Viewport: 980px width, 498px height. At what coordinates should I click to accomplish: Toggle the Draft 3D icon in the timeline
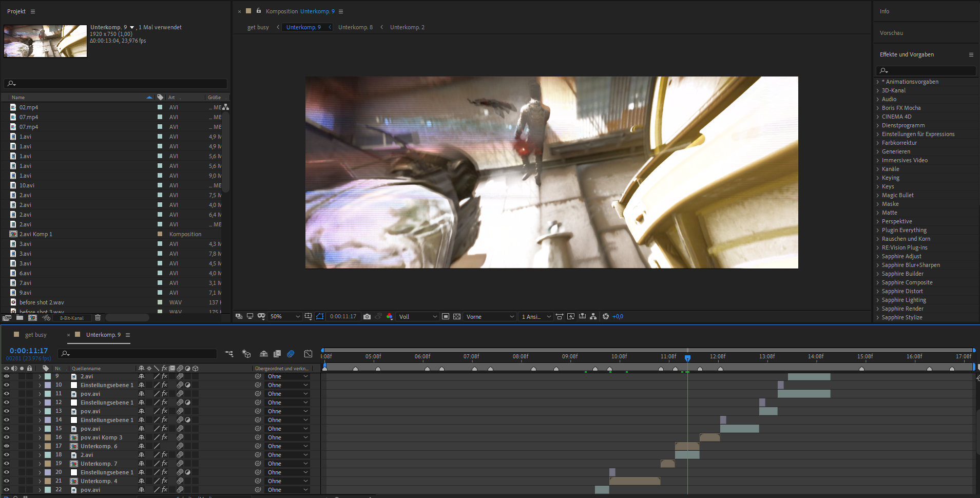point(246,354)
